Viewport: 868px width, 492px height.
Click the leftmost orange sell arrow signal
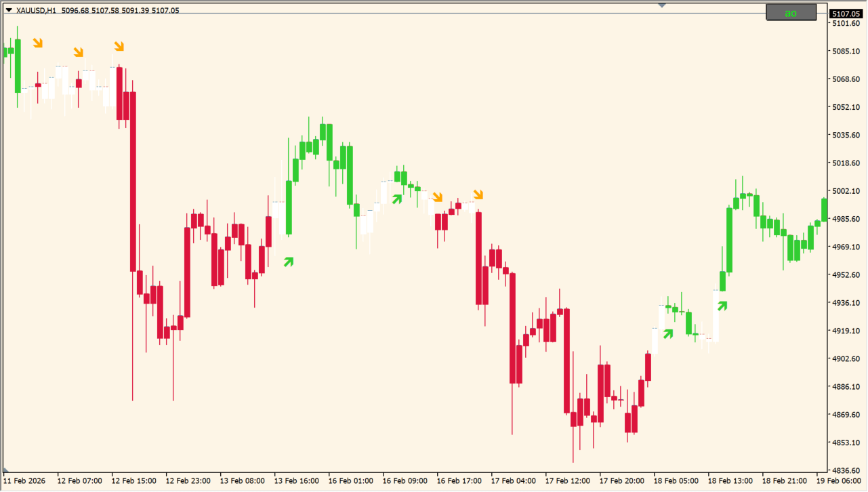point(38,43)
